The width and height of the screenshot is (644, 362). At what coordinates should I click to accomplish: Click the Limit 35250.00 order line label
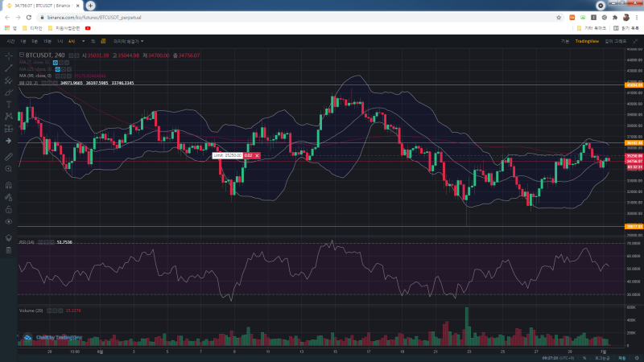tap(228, 155)
